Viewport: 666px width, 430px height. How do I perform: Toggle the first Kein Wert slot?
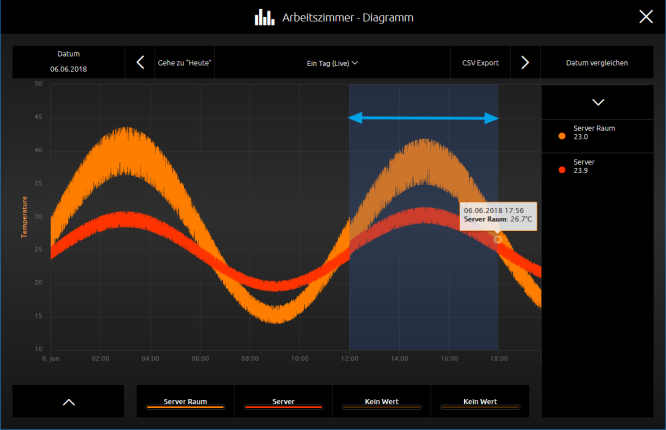381,402
